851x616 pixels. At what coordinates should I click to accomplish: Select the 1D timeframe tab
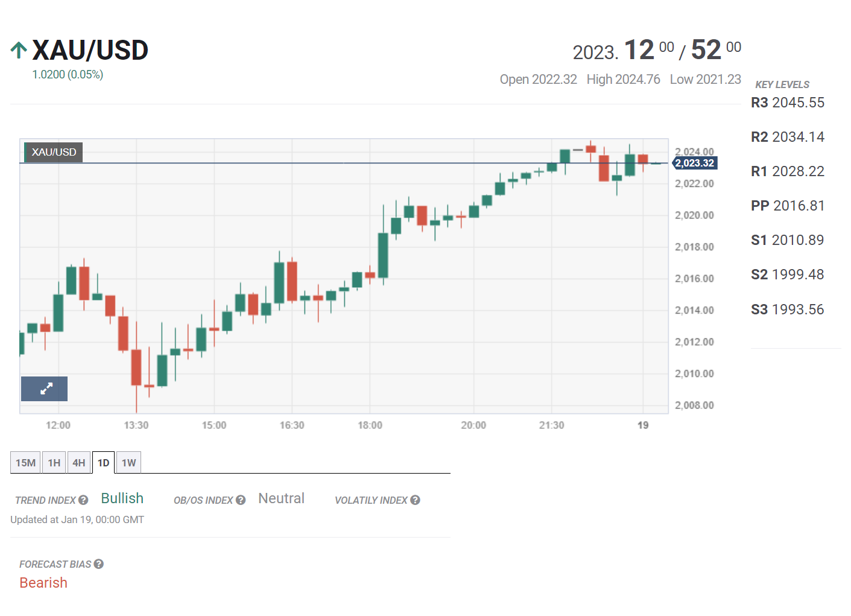click(x=104, y=463)
